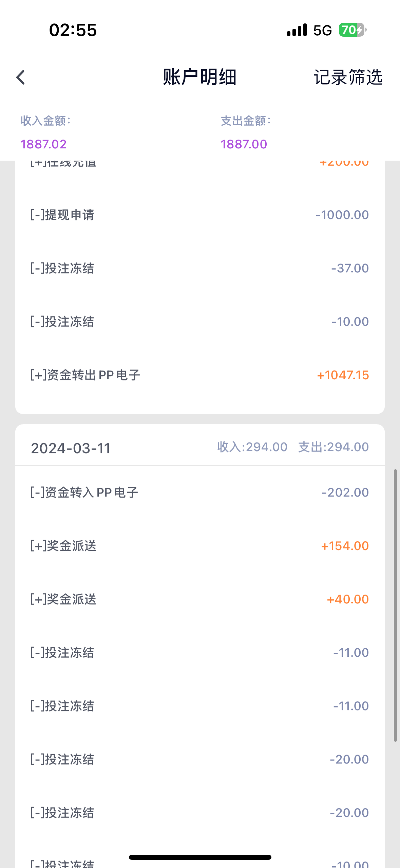Open the 奖金派送 +154.00 record
The height and width of the screenshot is (868, 400).
(x=199, y=546)
